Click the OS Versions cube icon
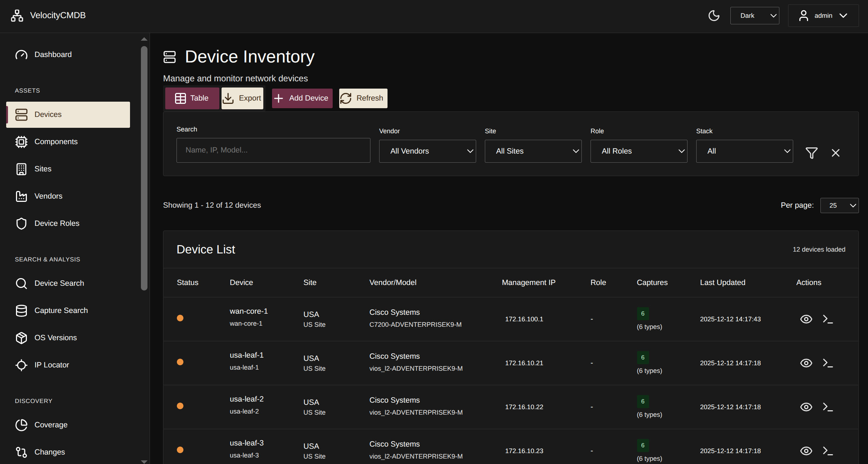 (x=21, y=338)
